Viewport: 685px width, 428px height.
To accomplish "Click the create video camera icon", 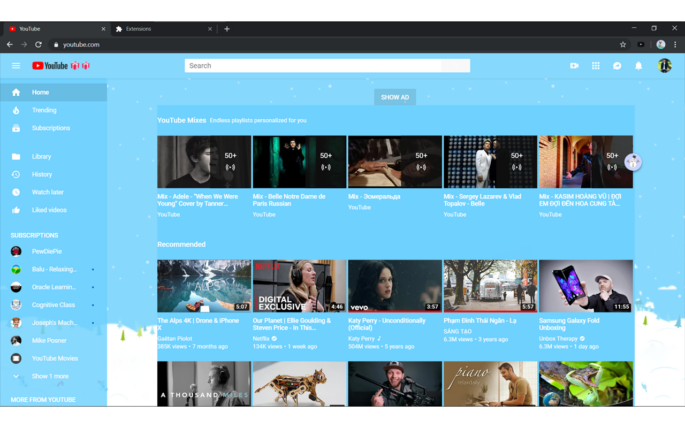I will [574, 66].
